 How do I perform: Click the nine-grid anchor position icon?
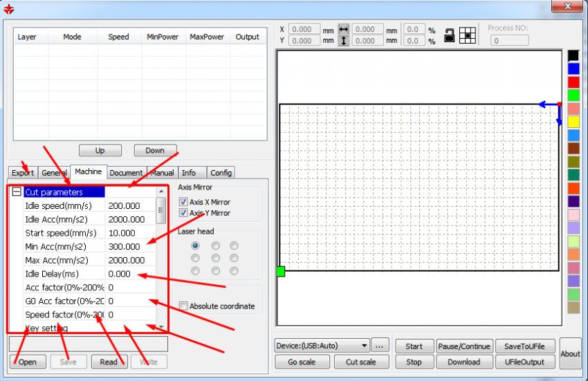pos(468,35)
